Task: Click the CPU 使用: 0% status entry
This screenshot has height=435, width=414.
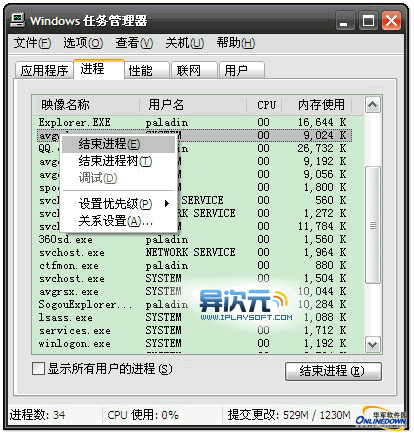Action: click(x=143, y=415)
